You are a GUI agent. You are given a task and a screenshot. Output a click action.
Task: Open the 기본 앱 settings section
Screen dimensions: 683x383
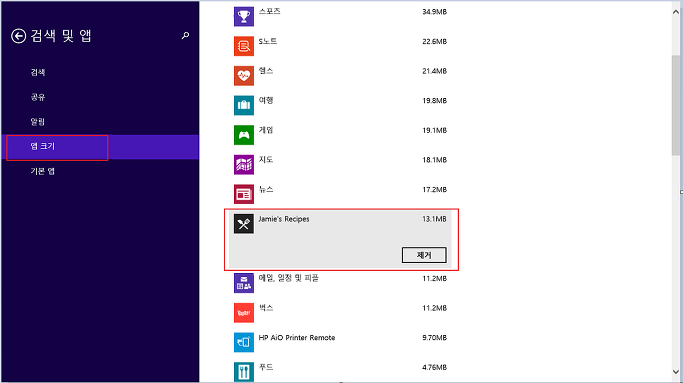click(x=43, y=171)
